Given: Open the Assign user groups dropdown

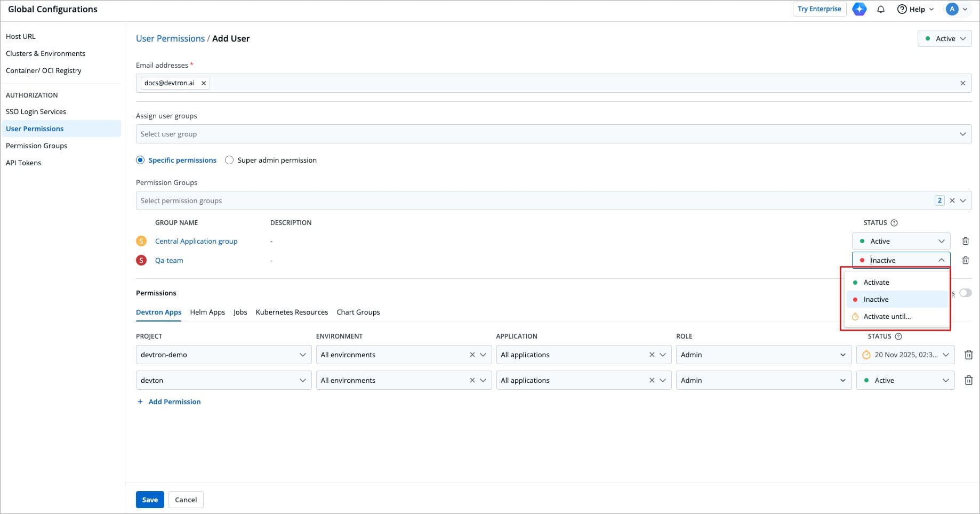Looking at the screenshot, I should click(x=553, y=134).
